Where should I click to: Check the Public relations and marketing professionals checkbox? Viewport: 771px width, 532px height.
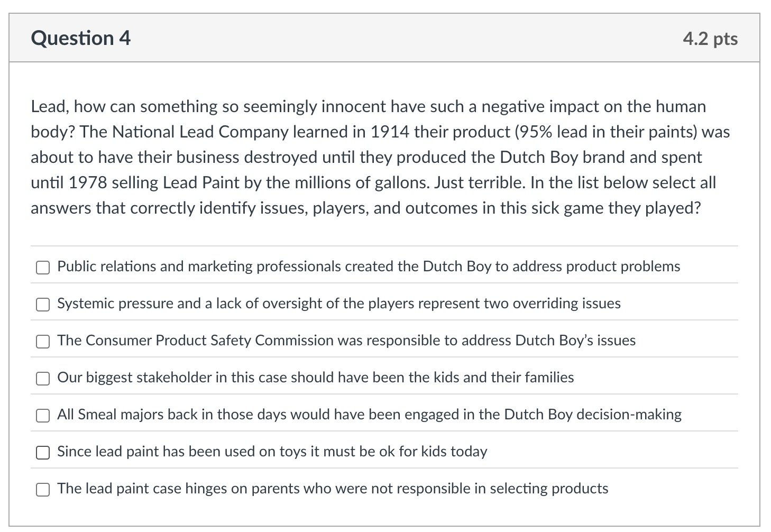click(43, 268)
